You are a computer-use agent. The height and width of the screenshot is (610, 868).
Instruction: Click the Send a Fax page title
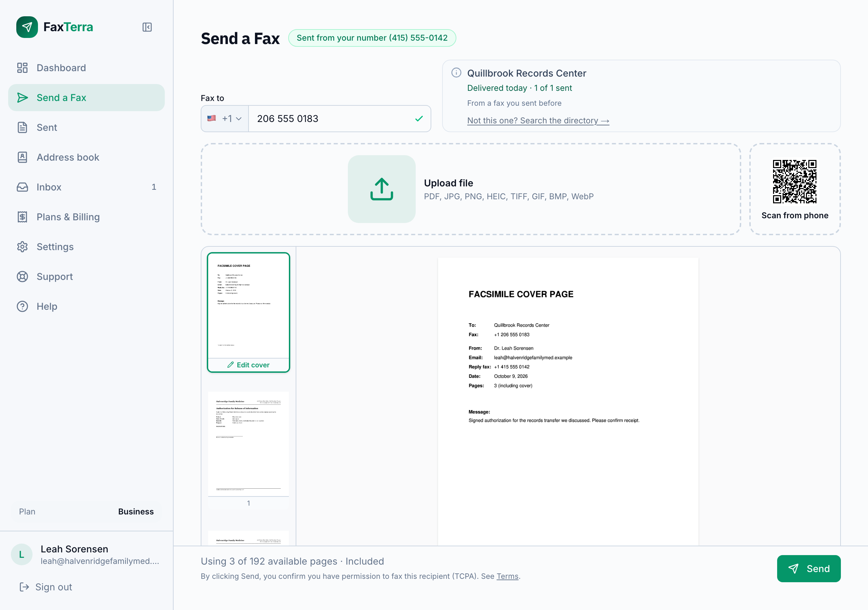tap(240, 39)
